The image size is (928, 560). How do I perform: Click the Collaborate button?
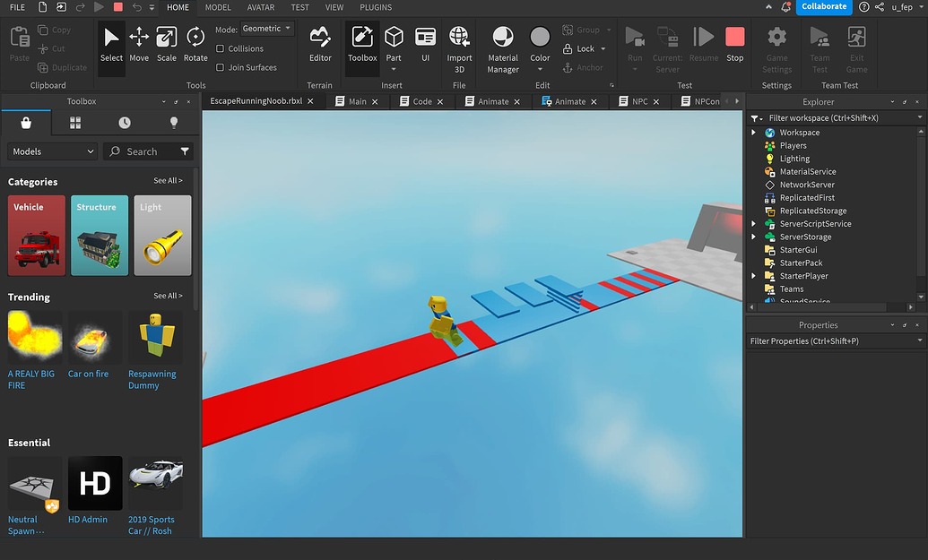(x=824, y=6)
